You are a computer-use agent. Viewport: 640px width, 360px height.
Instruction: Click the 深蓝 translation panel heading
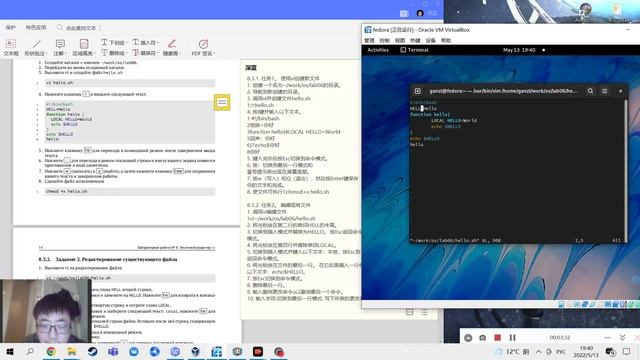(x=251, y=67)
